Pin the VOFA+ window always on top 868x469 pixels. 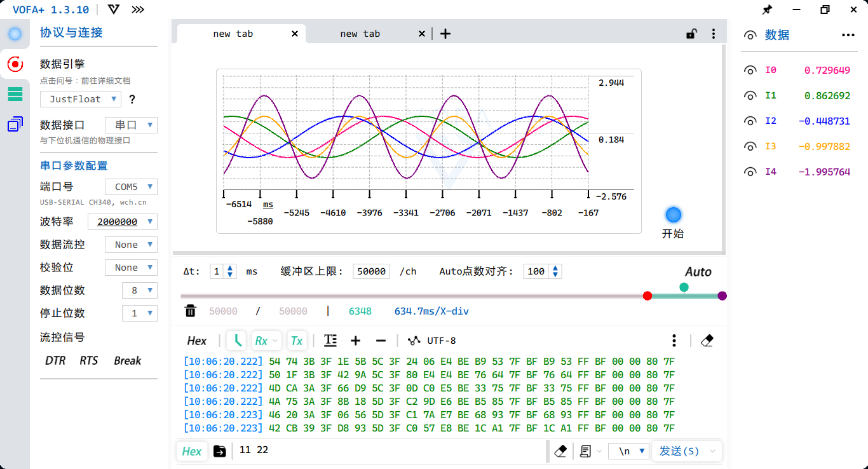(767, 10)
